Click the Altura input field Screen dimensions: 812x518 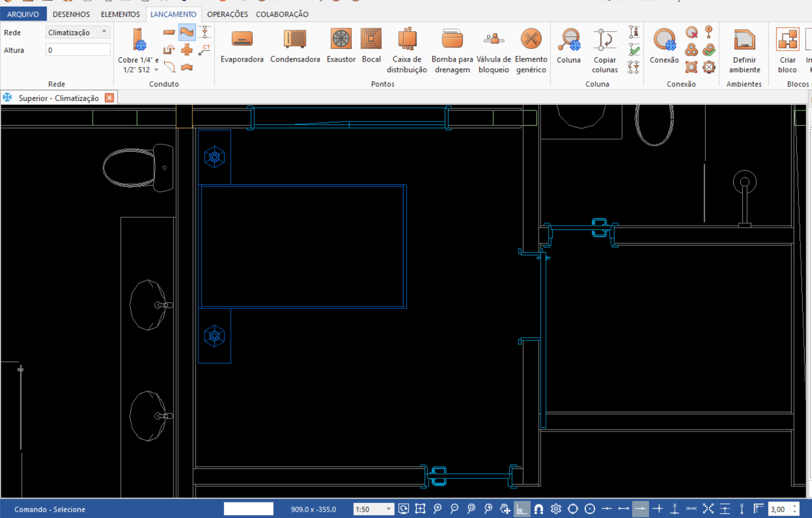(78, 50)
